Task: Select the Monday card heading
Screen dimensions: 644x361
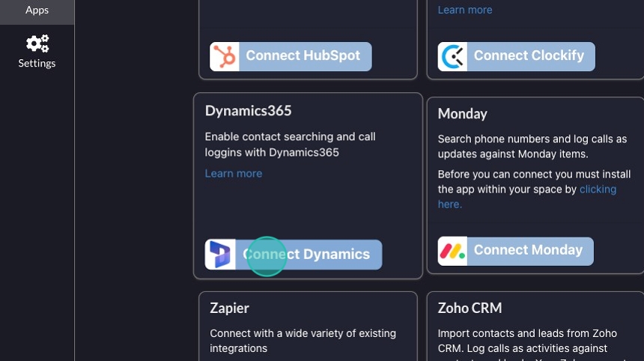Action: coord(463,113)
